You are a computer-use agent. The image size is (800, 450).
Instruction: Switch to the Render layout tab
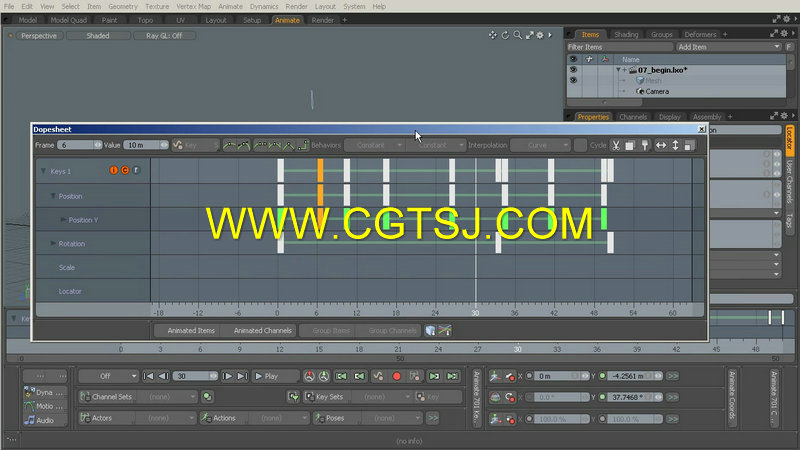point(322,20)
